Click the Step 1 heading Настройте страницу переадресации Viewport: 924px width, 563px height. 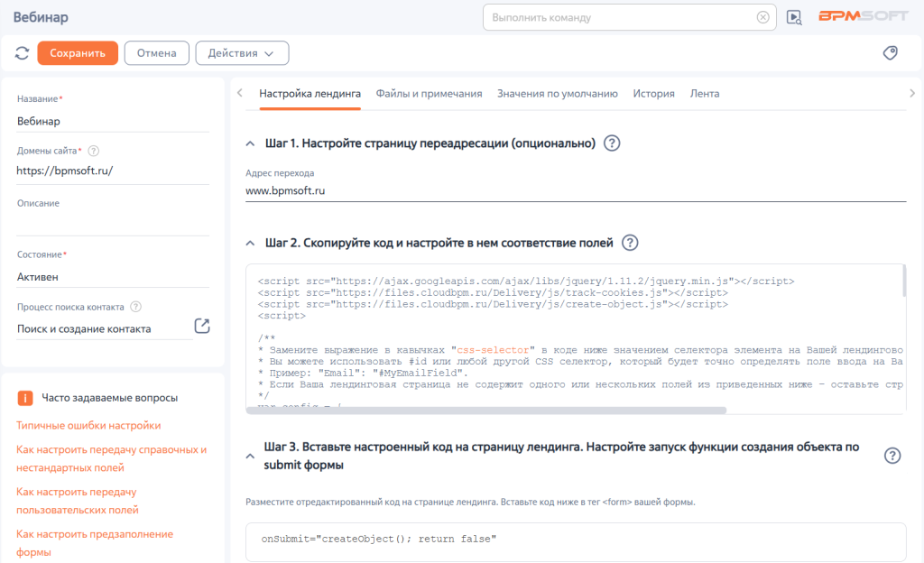tap(430, 143)
